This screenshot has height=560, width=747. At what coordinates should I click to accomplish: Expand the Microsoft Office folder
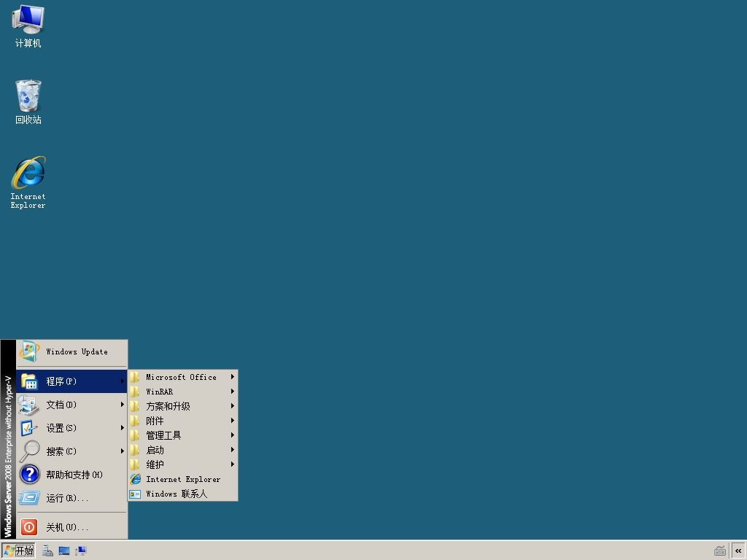click(x=183, y=377)
